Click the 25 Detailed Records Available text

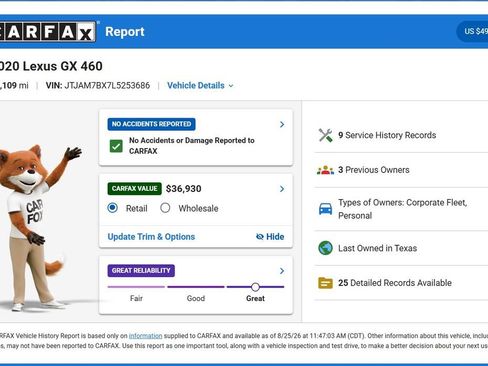pyautogui.click(x=395, y=283)
